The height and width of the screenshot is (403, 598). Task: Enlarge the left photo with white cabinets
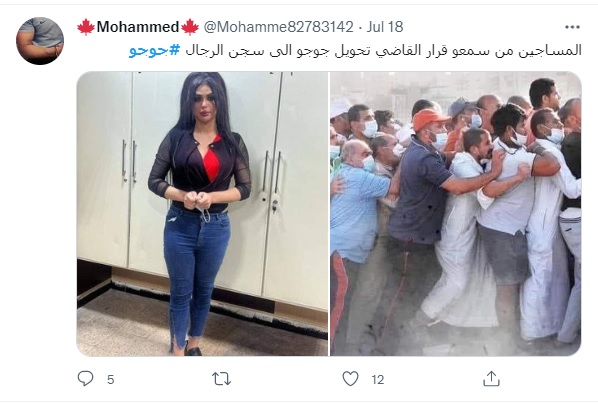[x=202, y=214]
